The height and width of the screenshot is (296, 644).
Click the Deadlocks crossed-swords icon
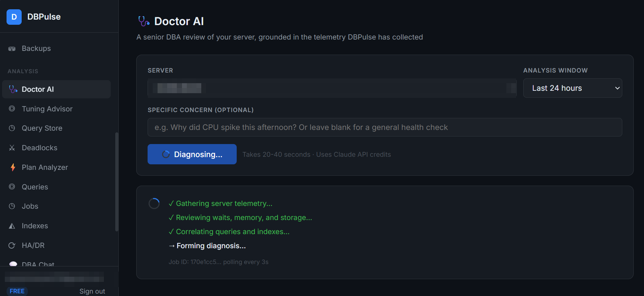[x=12, y=148]
